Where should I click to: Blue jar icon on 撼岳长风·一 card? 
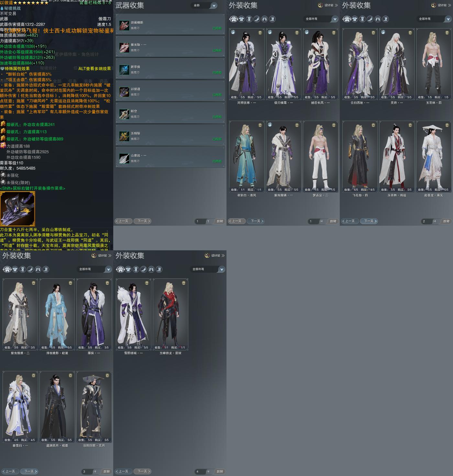pyautogui.click(x=307, y=32)
